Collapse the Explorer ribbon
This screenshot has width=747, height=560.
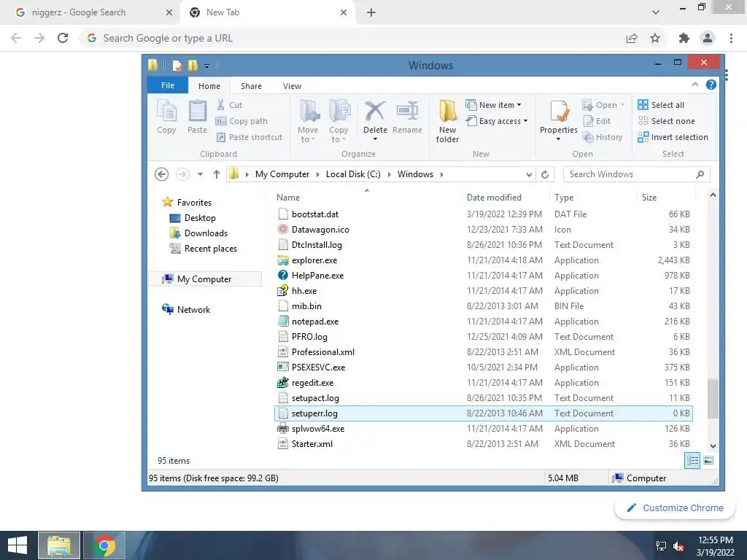(695, 85)
